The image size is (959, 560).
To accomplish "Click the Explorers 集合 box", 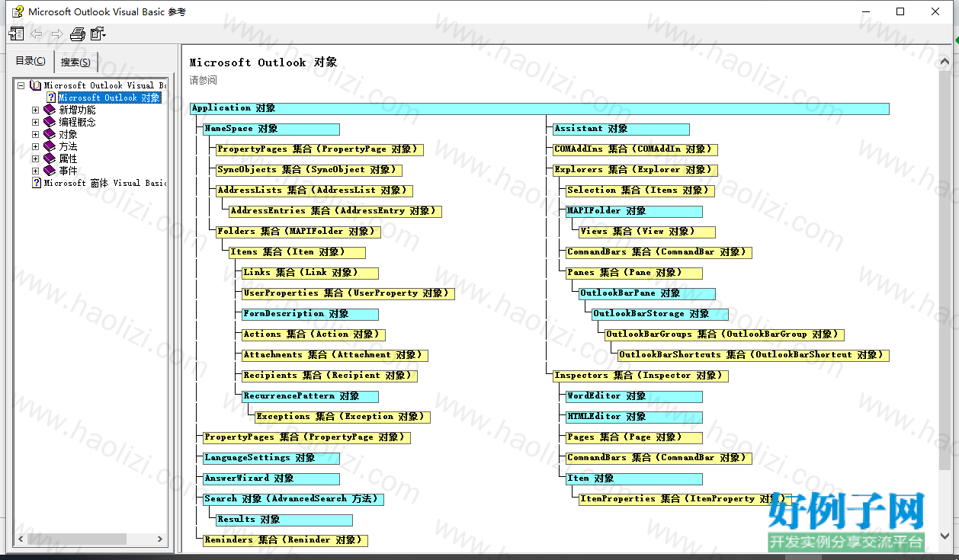I will tap(635, 170).
